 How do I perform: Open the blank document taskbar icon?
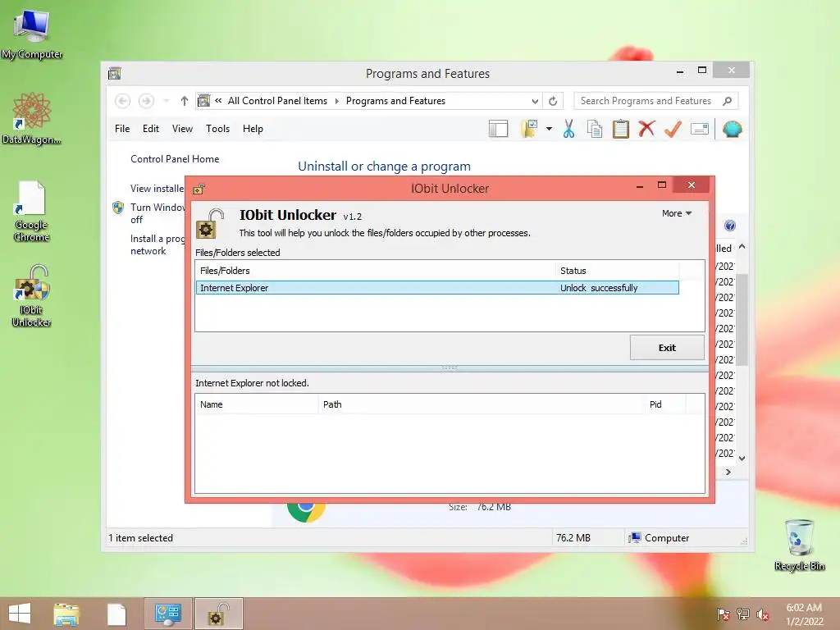pos(116,614)
